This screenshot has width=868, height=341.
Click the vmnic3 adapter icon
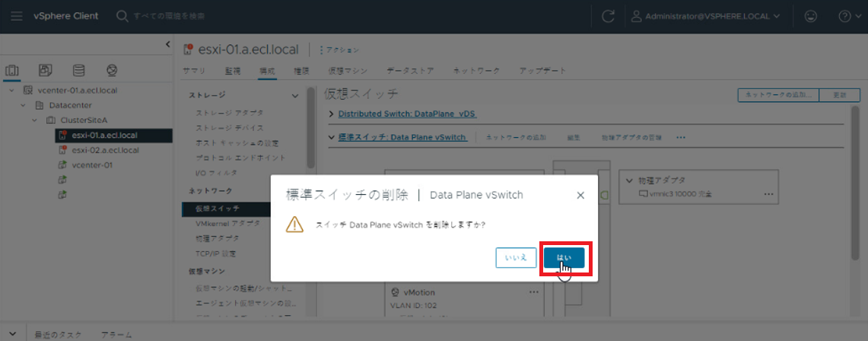click(x=643, y=194)
